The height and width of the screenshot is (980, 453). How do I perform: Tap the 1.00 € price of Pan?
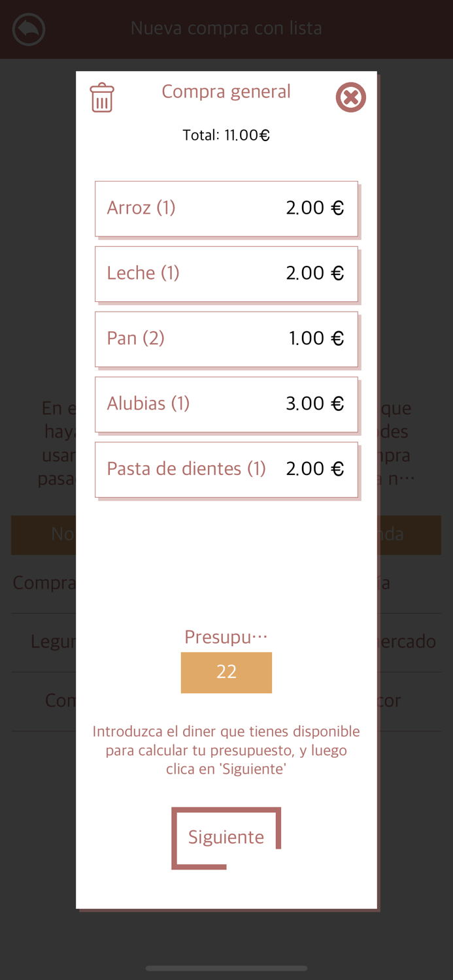(315, 338)
